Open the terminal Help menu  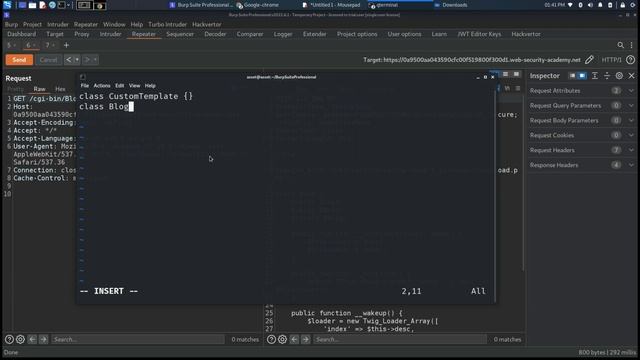(150, 86)
